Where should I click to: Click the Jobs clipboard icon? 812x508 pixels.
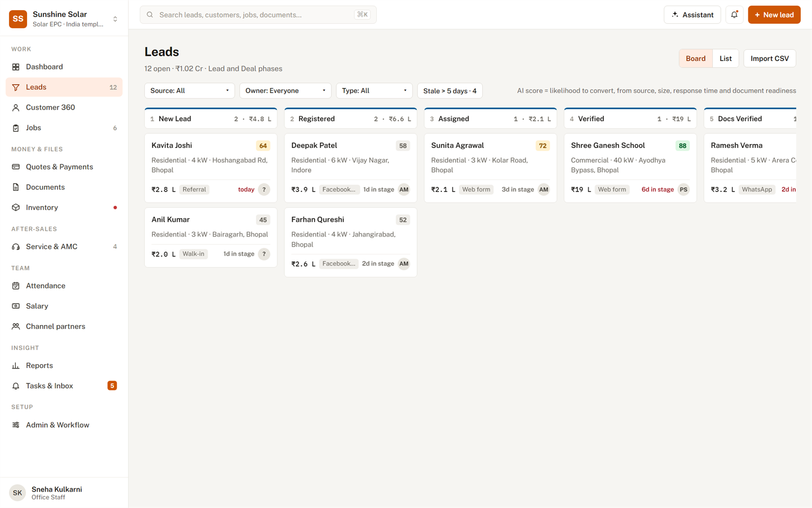[16, 128]
